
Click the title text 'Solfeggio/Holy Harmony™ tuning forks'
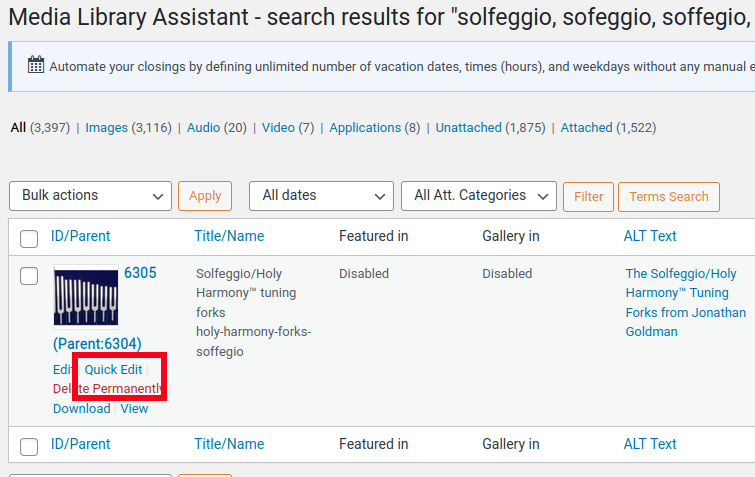(246, 293)
